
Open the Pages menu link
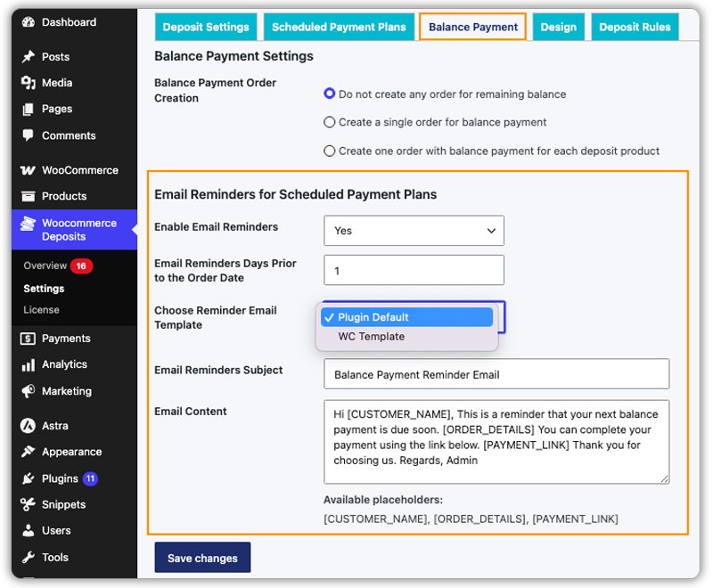pos(57,109)
